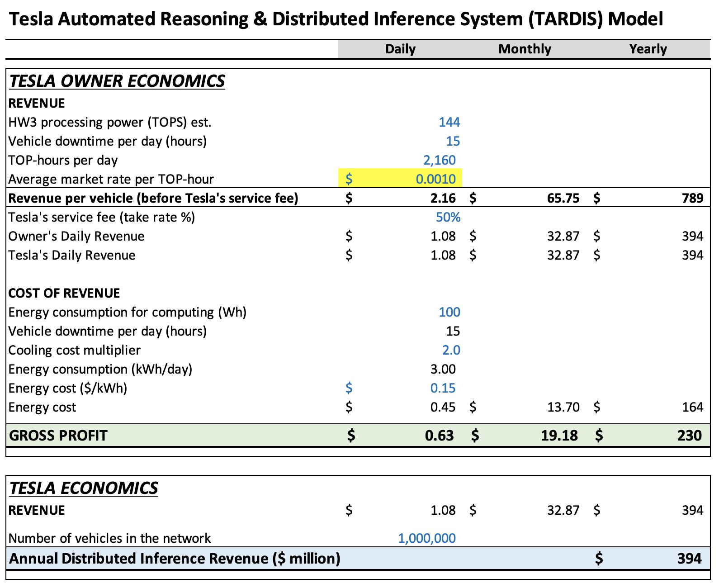Click the Yearly column header
The height and width of the screenshot is (588, 719).
(x=648, y=49)
